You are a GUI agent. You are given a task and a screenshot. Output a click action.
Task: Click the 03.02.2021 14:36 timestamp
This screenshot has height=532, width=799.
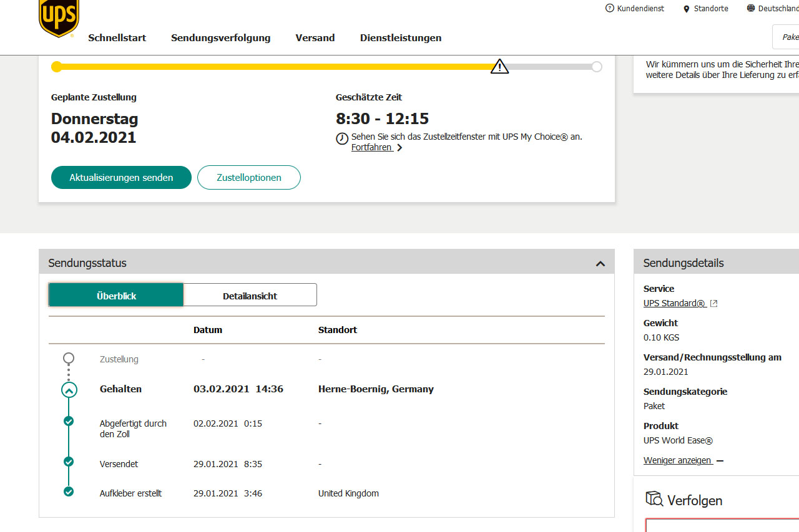pos(238,389)
